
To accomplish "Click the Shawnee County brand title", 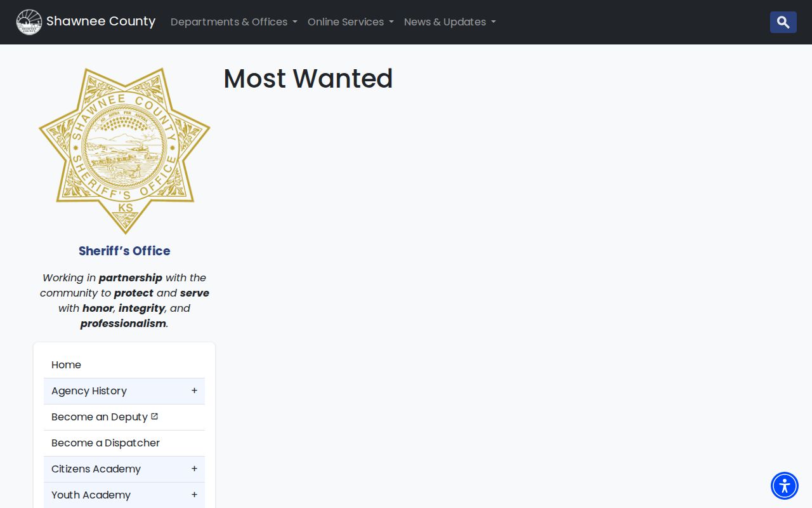I will [101, 22].
